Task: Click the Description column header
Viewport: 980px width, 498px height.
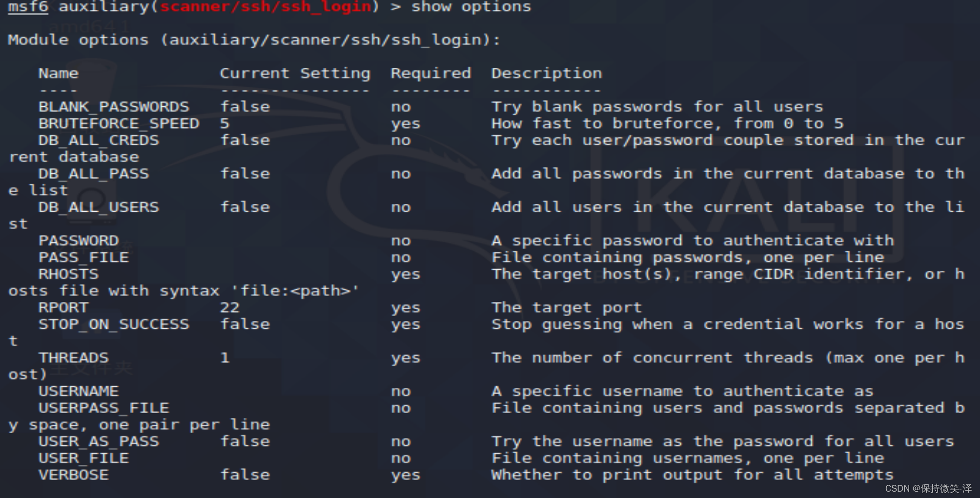Action: pos(546,74)
